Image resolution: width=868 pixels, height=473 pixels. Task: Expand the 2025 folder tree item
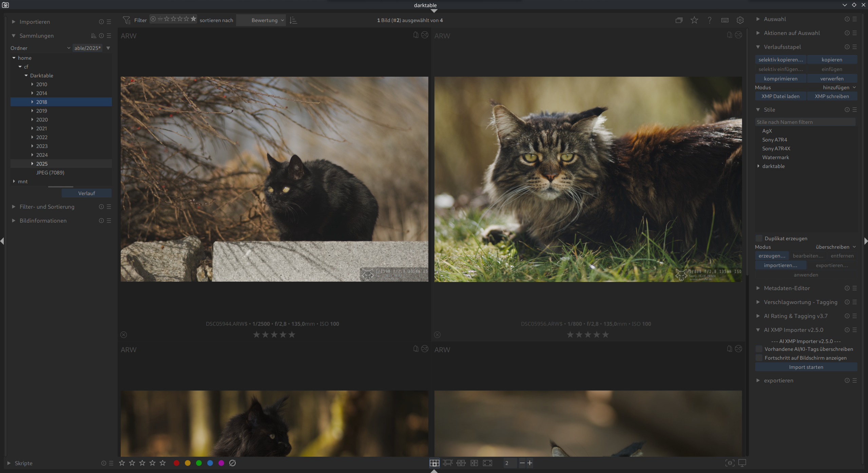click(32, 164)
